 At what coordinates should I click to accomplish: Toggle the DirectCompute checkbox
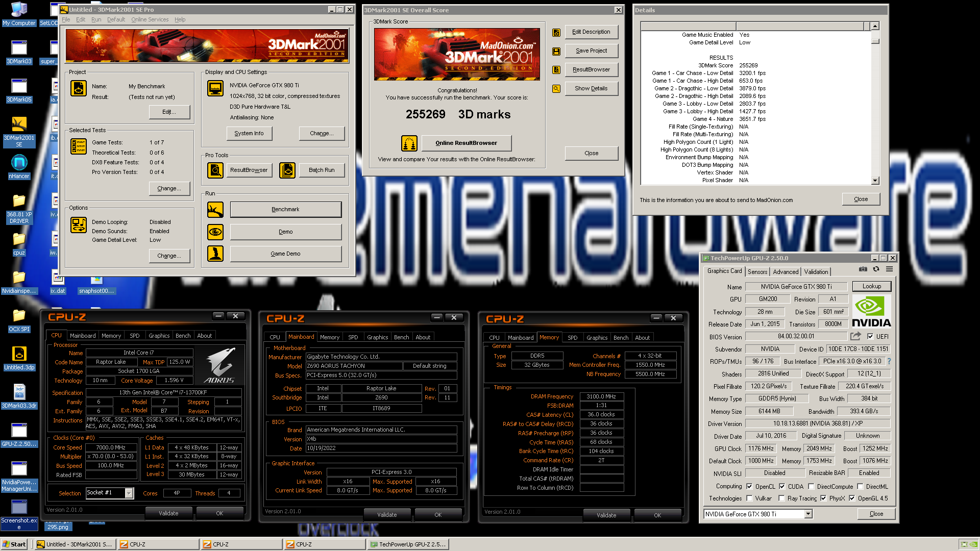(x=811, y=486)
